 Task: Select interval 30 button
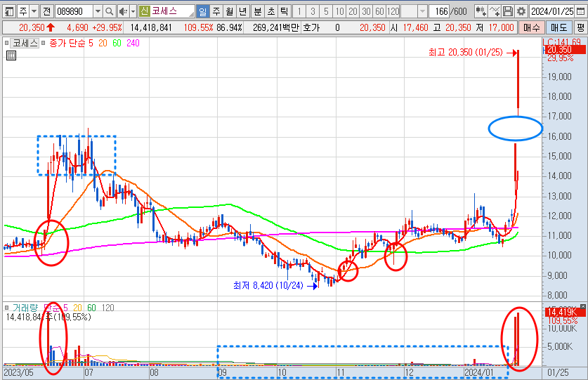(x=367, y=12)
